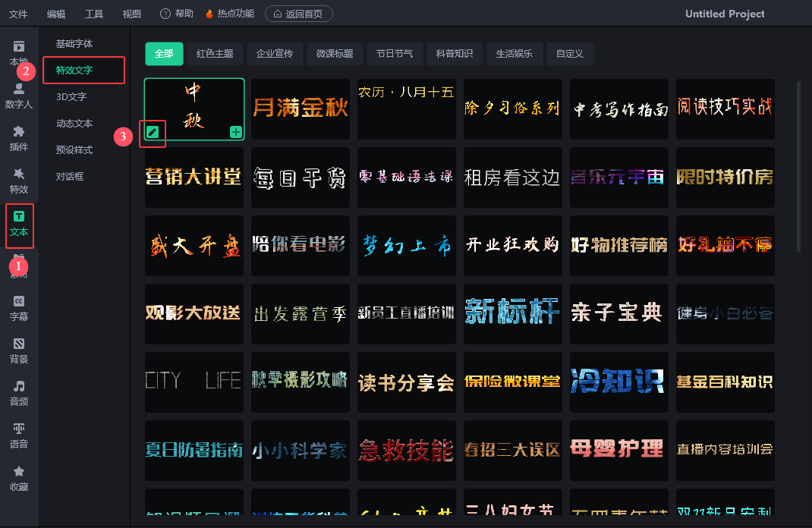Open the 字幕 subtitles sidebar icon
The height and width of the screenshot is (528, 812).
(19, 308)
